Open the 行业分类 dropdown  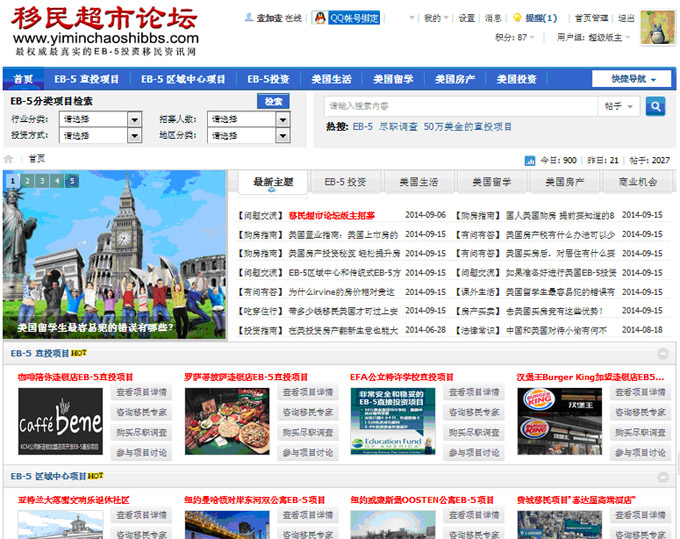[x=134, y=119]
